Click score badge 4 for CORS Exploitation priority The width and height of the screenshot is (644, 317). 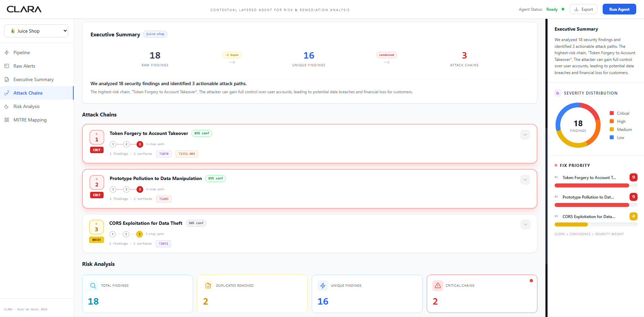pyautogui.click(x=634, y=216)
